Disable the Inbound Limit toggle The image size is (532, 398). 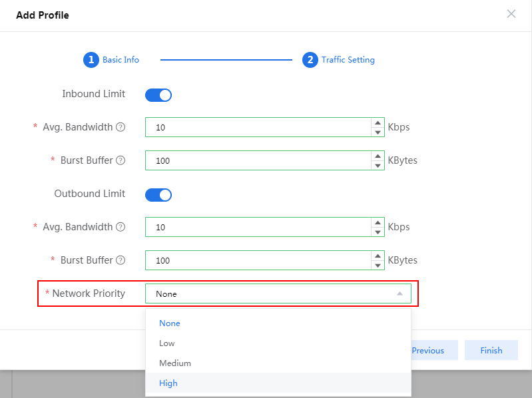pyautogui.click(x=158, y=95)
